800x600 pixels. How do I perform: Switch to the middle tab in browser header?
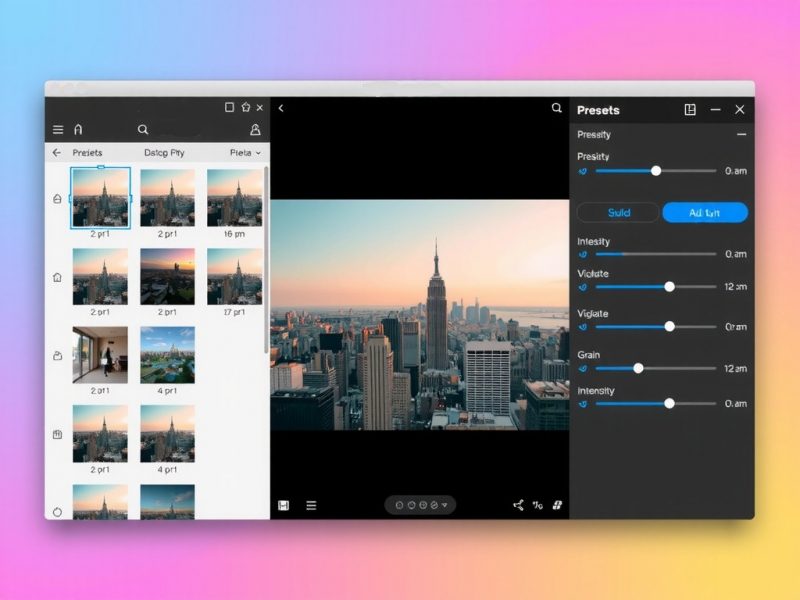click(x=164, y=153)
